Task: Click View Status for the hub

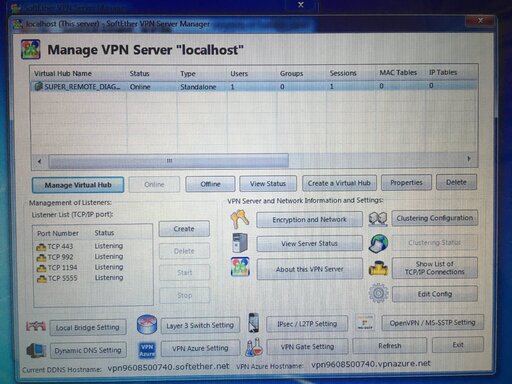Action: click(268, 184)
